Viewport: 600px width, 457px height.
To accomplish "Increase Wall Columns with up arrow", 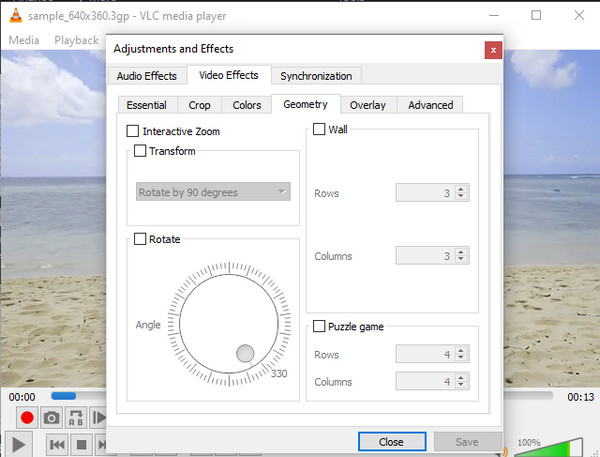I will [x=461, y=252].
